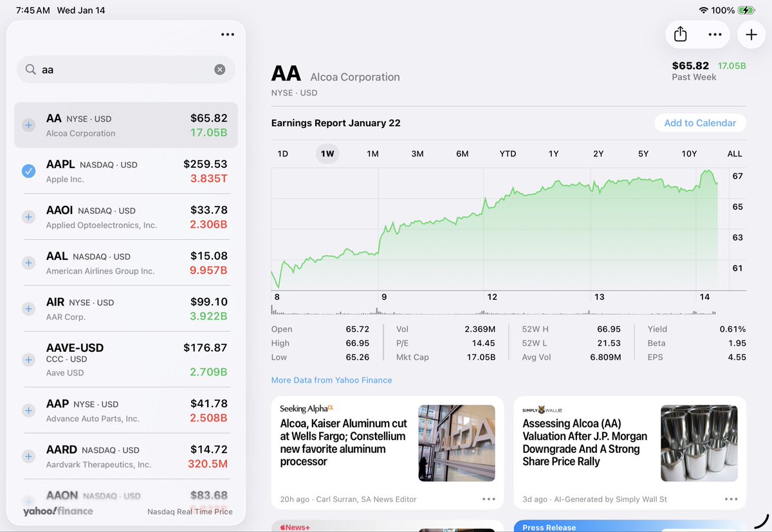Add AAL to watchlist
Screen dimensions: 772x532
(x=28, y=263)
